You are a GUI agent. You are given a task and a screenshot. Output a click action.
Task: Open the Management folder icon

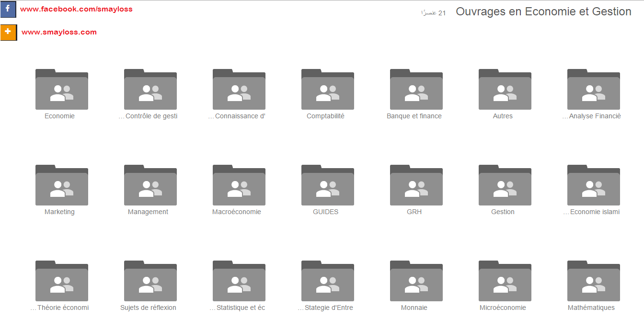pyautogui.click(x=150, y=185)
